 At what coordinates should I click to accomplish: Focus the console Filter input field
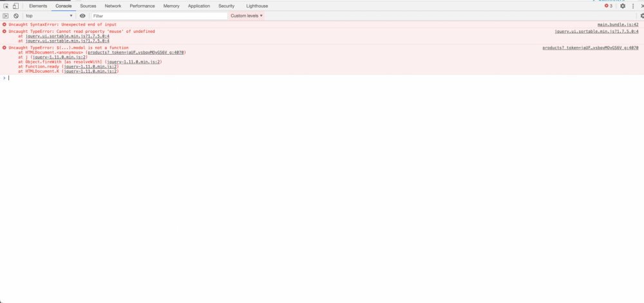(159, 16)
